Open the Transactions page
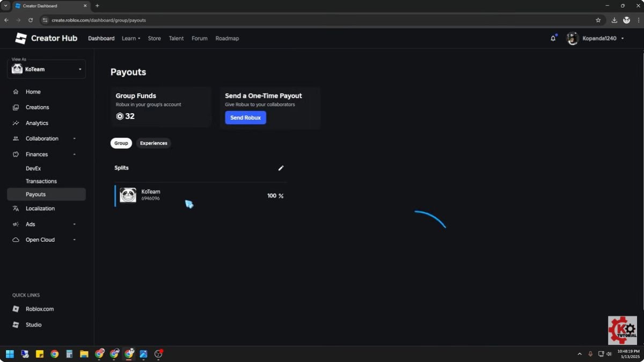644x362 pixels. [x=41, y=181]
